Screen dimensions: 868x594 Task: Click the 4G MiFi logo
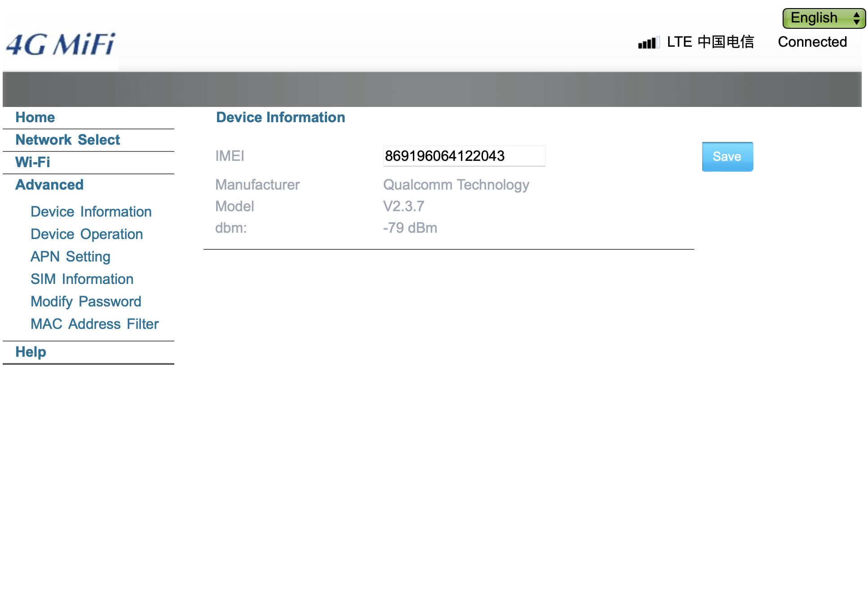coord(61,45)
